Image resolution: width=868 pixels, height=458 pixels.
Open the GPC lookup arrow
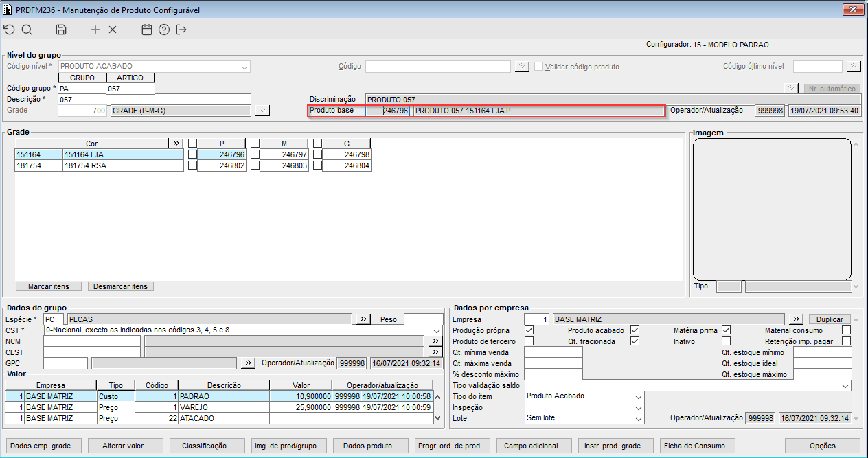pyautogui.click(x=248, y=363)
